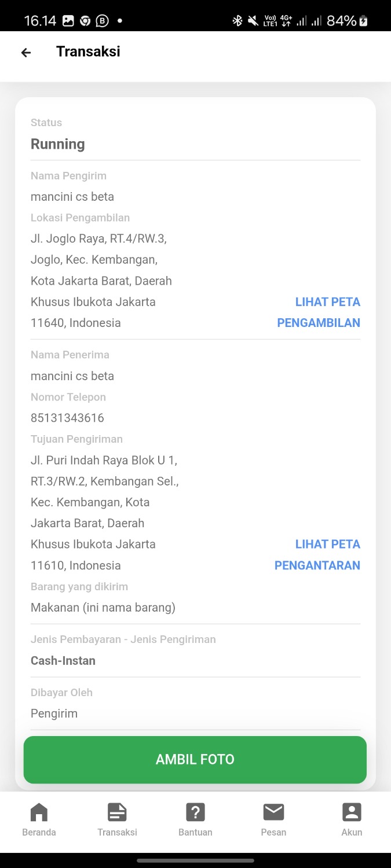
Task: Tap the Bluetooth status icon
Action: (237, 21)
